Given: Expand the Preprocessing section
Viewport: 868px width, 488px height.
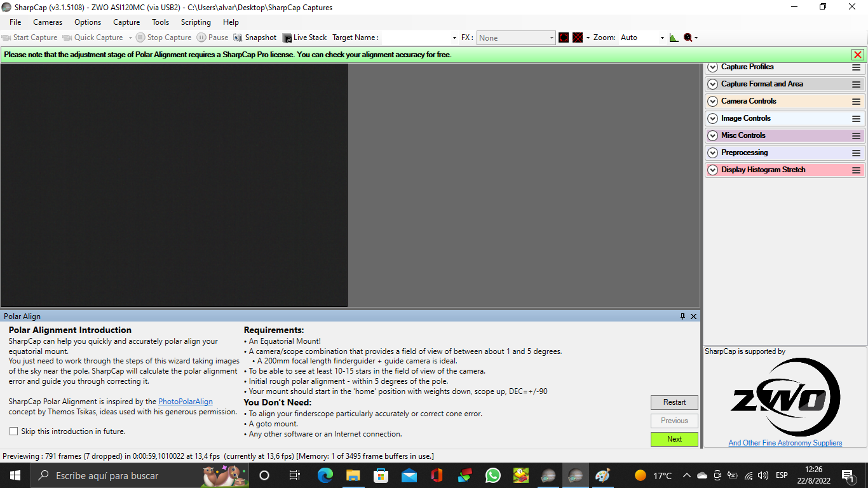Looking at the screenshot, I should [712, 152].
